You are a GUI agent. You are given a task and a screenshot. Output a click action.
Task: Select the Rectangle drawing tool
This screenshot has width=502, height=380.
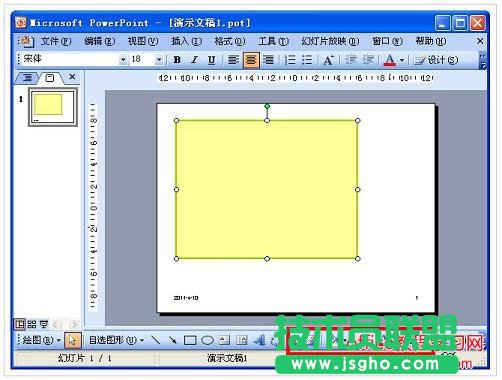tap(190, 340)
